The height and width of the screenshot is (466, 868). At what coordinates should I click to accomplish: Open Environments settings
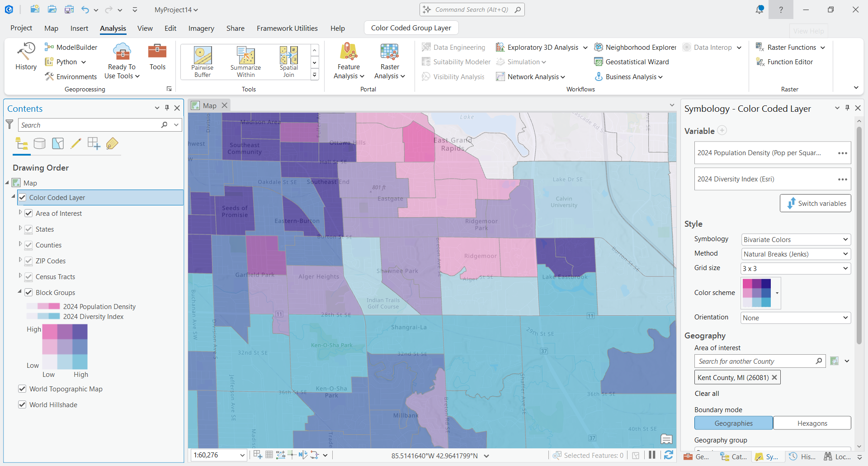[71, 76]
